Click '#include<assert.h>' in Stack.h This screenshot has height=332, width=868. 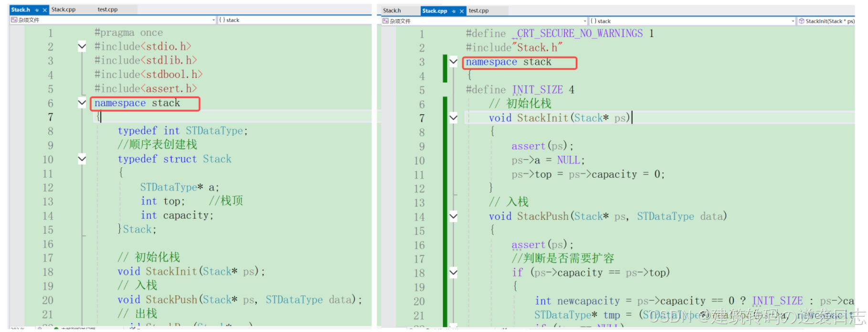146,88
